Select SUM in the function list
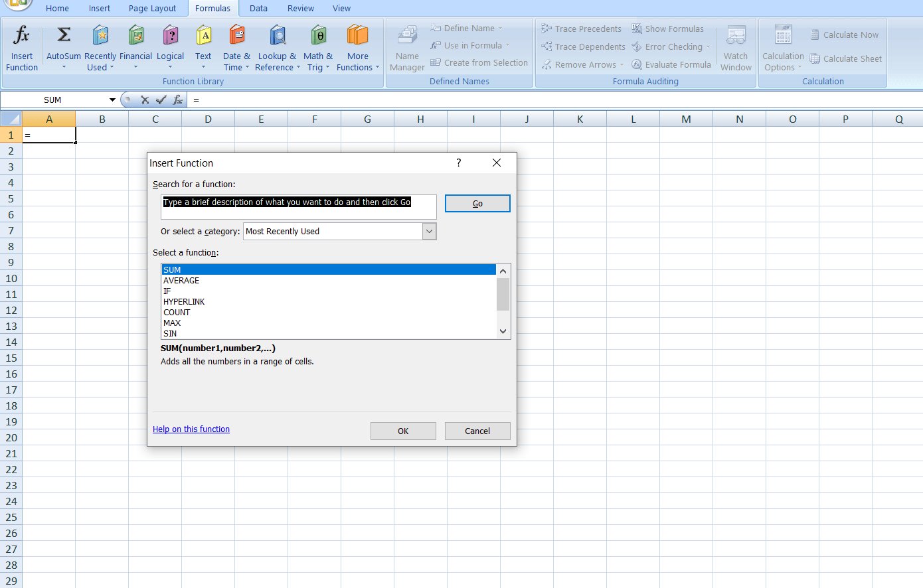923x588 pixels. (329, 269)
